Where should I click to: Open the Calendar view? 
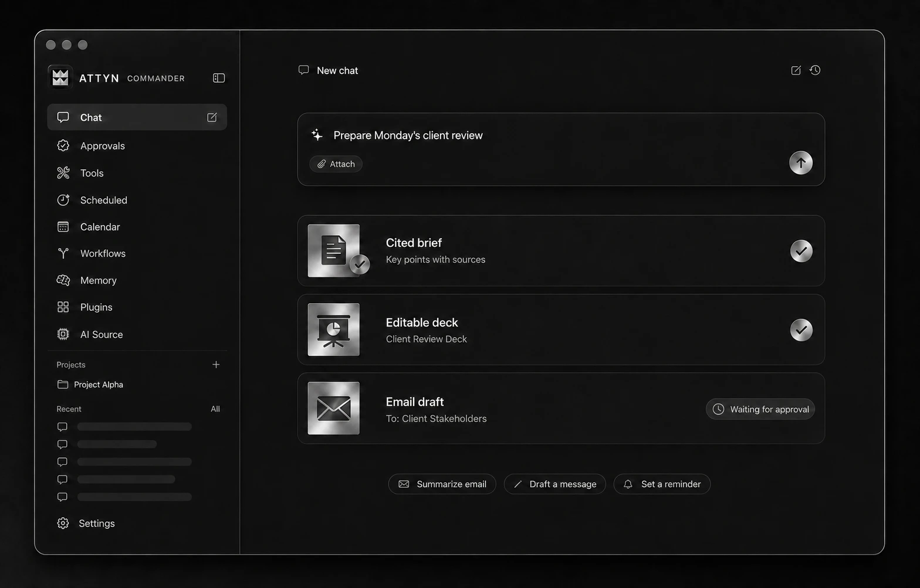pos(137,227)
